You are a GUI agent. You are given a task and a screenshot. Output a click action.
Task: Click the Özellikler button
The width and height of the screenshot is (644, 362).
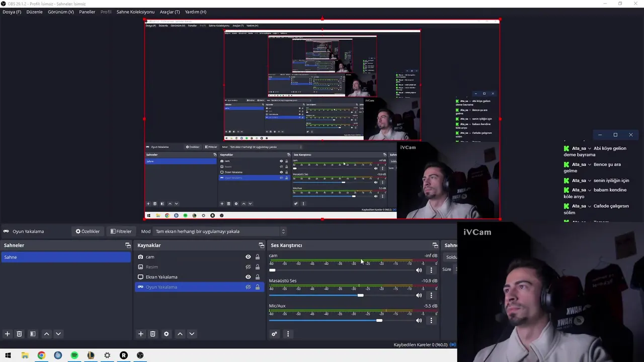[x=88, y=231]
